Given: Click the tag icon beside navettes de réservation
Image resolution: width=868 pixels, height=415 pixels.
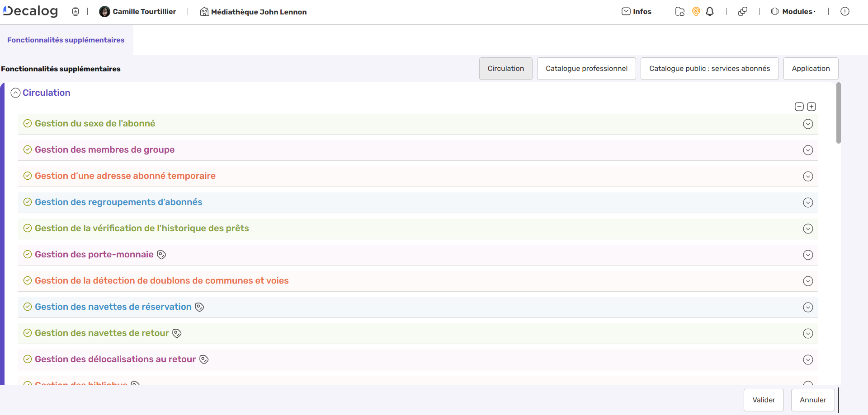Looking at the screenshot, I should pos(199,307).
